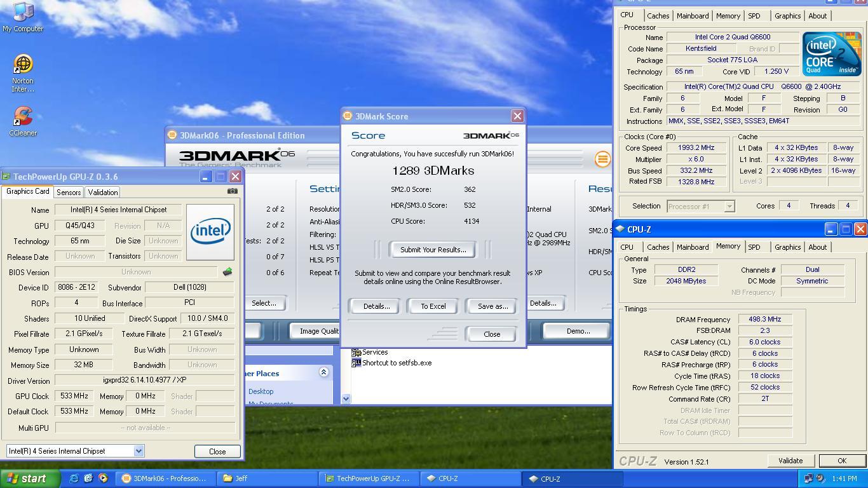Image resolution: width=868 pixels, height=488 pixels.
Task: Open Validation tab in GPU-Z
Action: (103, 192)
